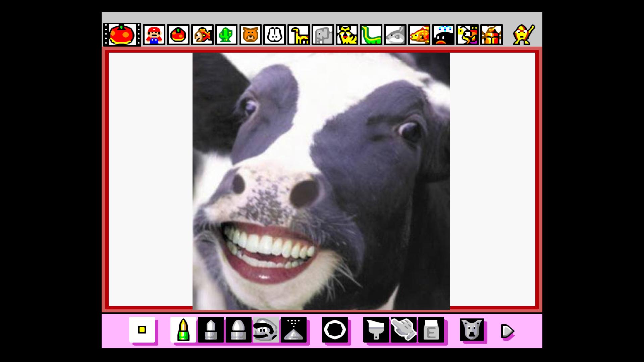The width and height of the screenshot is (644, 362).
Task: Switch to the medium pen tool
Action: click(x=211, y=329)
